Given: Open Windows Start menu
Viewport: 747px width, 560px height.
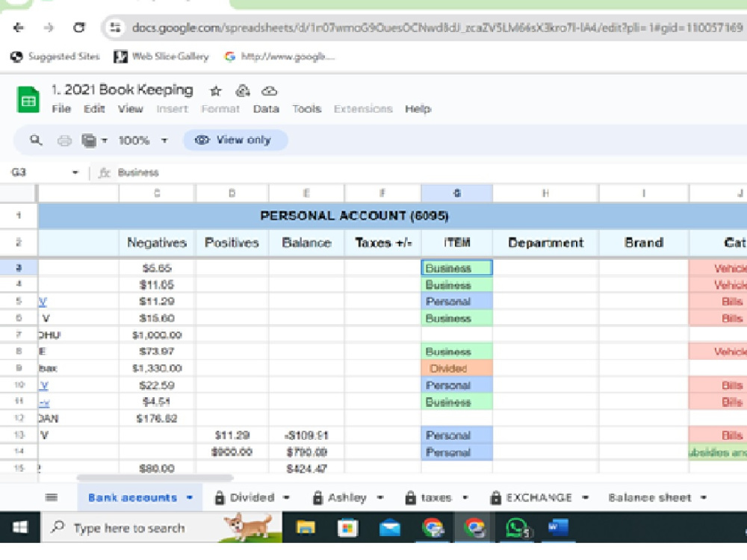Looking at the screenshot, I should [x=19, y=527].
